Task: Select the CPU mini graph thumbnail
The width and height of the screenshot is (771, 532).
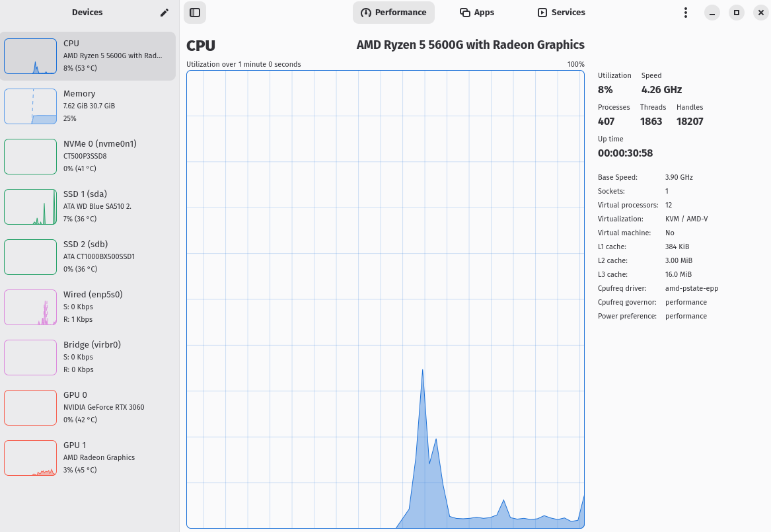Action: 30,56
